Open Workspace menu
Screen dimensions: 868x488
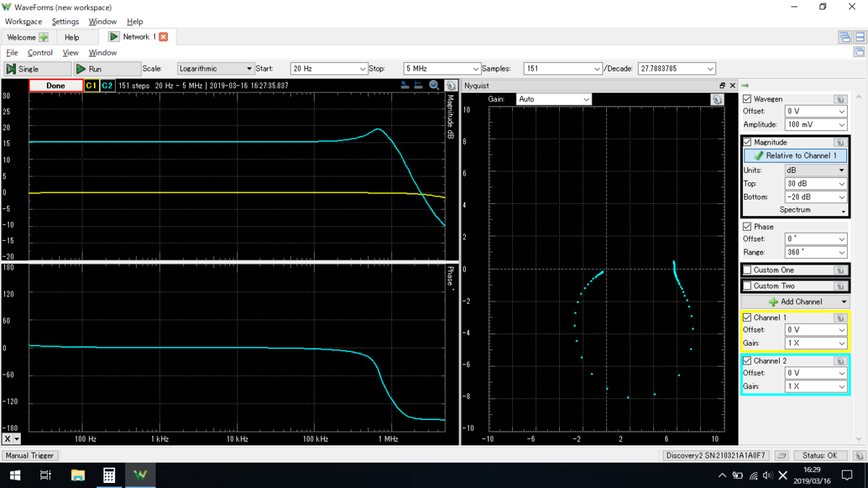click(x=23, y=22)
